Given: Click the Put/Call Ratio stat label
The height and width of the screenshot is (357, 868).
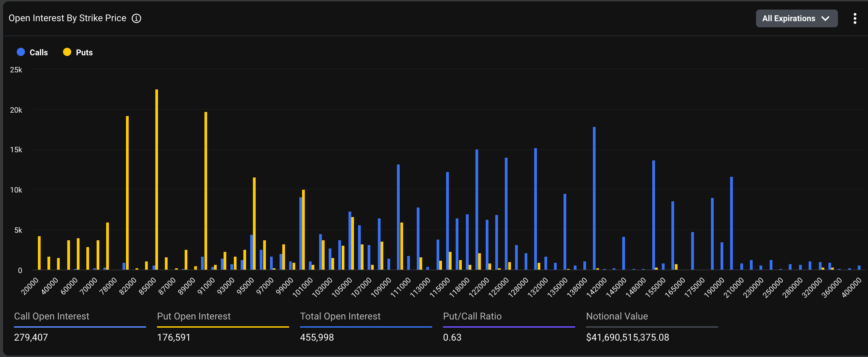Looking at the screenshot, I should [x=472, y=316].
